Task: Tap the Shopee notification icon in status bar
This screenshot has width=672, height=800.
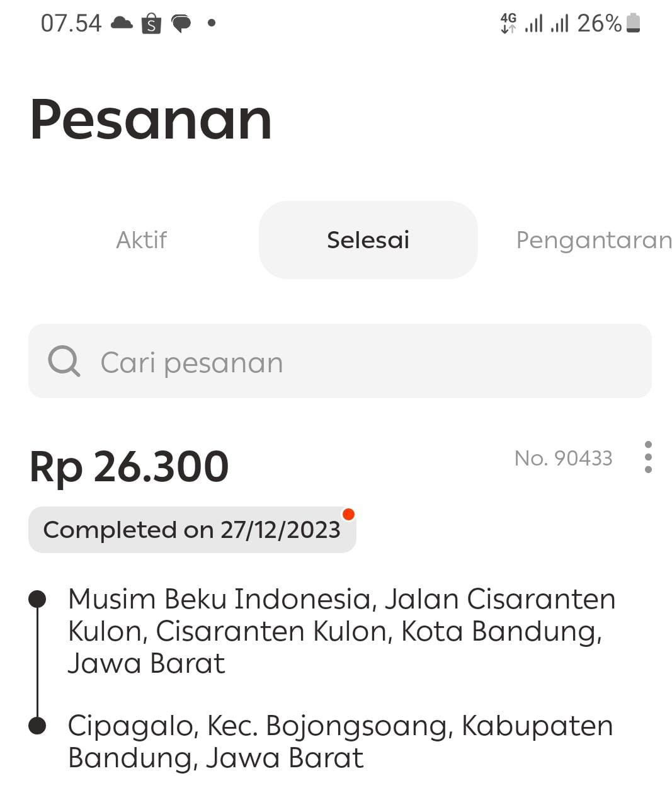Action: coord(151,24)
